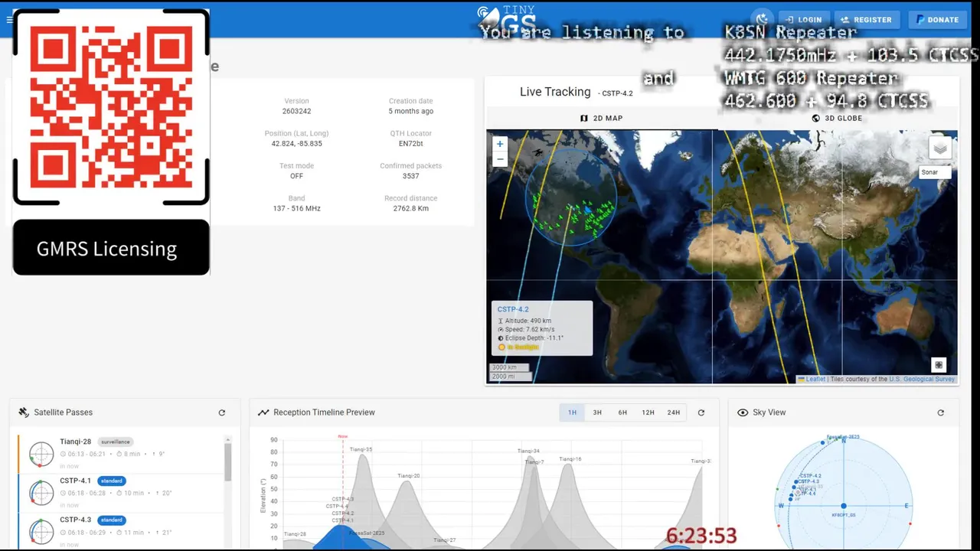Click the Tianqi-28 polar pass icon
The height and width of the screenshot is (551, 980).
[x=41, y=455]
